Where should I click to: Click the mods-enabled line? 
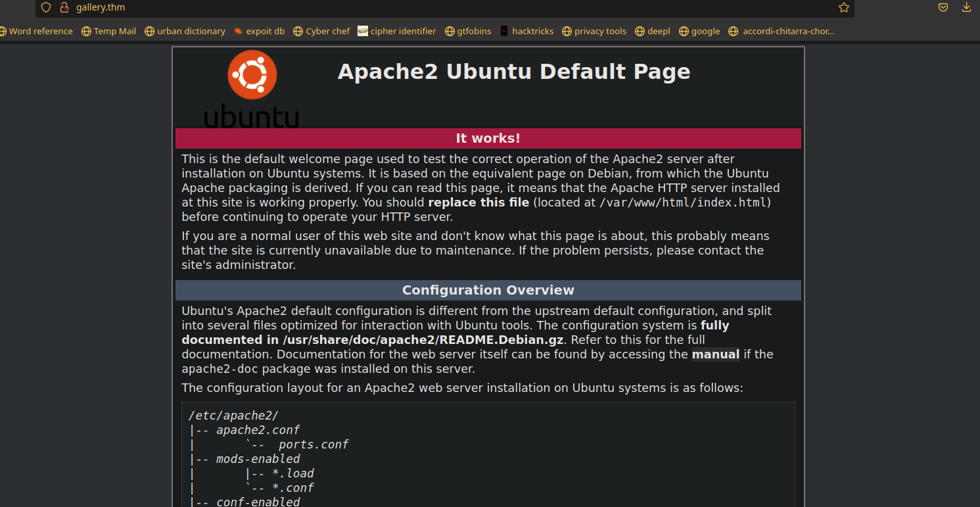click(x=258, y=459)
